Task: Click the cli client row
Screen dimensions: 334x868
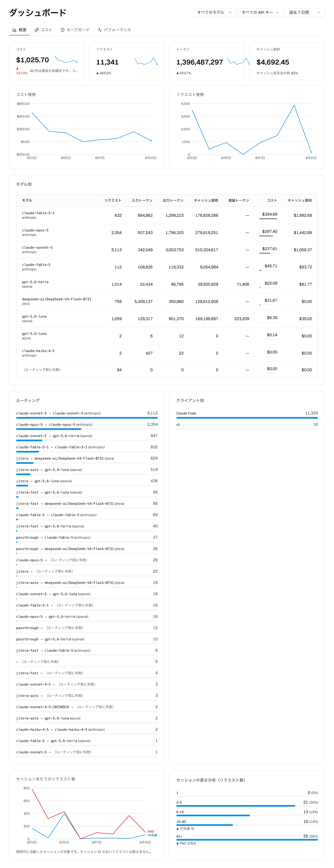Action: (247, 426)
